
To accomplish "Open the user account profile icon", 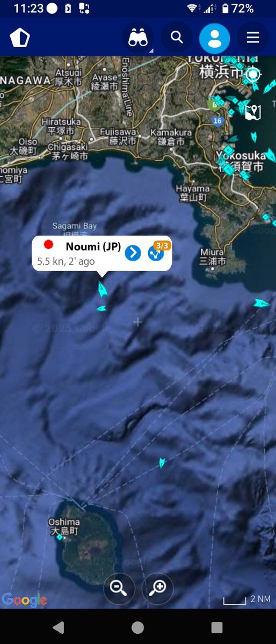I will pos(214,38).
